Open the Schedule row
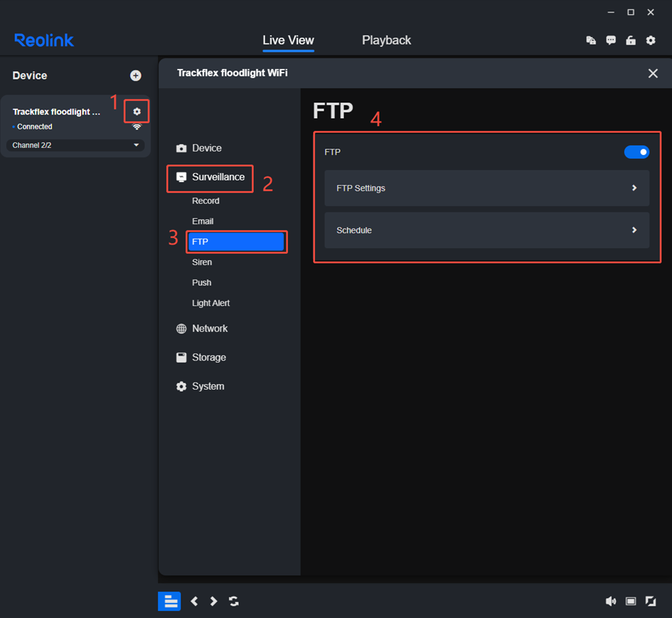 487,230
